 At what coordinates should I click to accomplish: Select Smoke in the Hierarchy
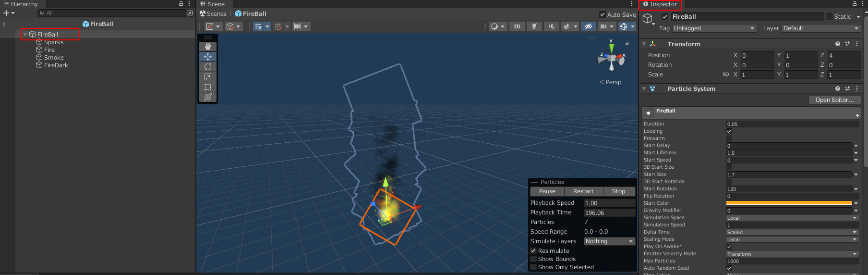[53, 58]
